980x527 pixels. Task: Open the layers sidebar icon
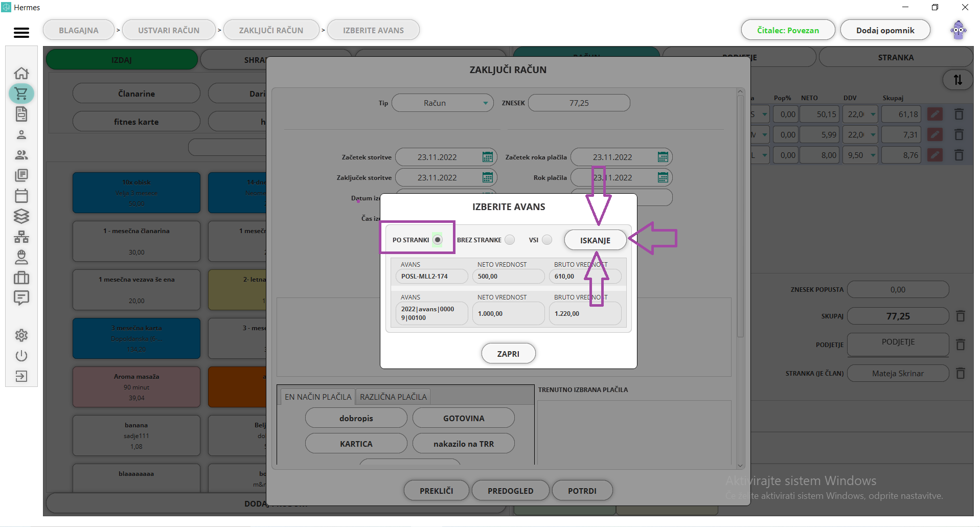click(21, 216)
